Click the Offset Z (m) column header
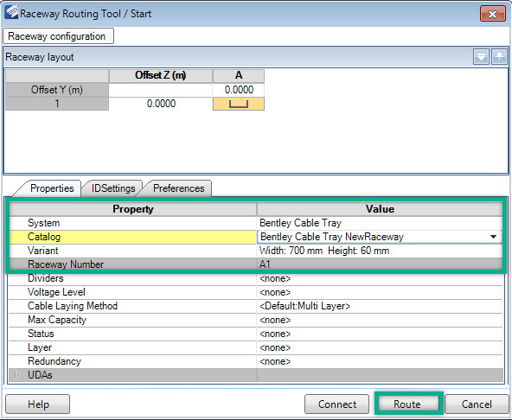 tap(161, 76)
